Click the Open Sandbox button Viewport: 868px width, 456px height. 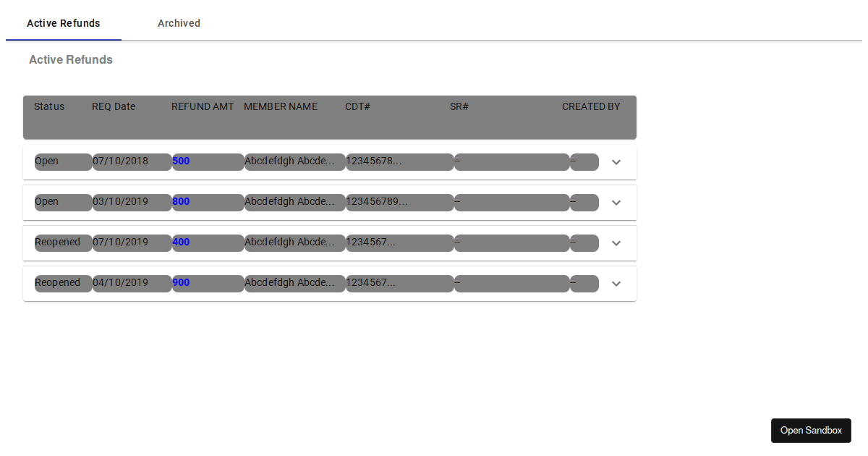[x=811, y=430]
